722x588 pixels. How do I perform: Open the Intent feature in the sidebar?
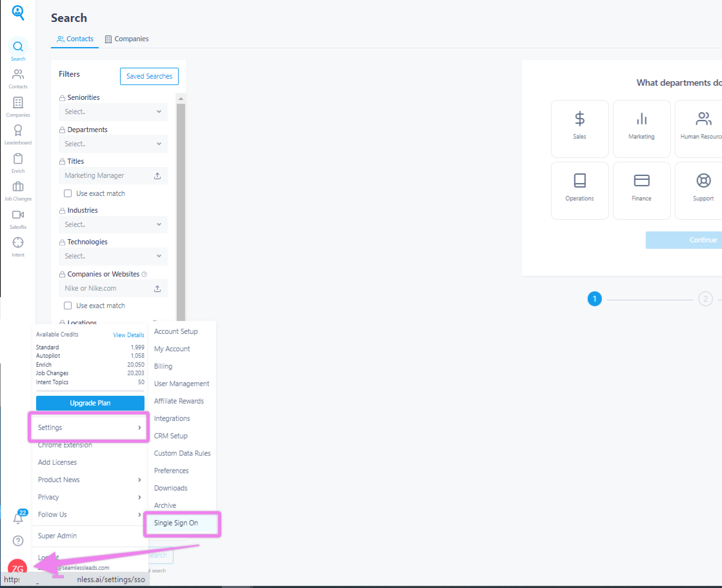pyautogui.click(x=17, y=245)
